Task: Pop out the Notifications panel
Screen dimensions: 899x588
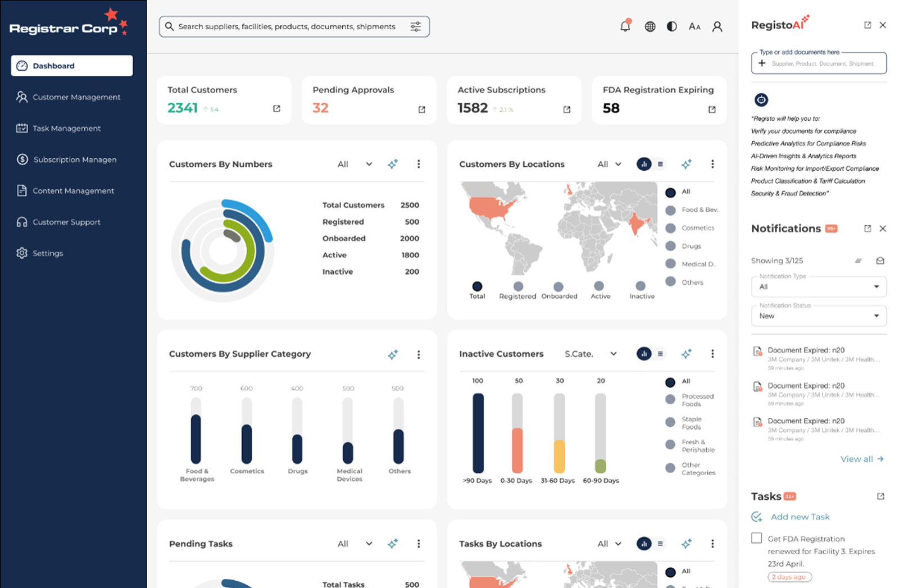Action: (x=868, y=229)
